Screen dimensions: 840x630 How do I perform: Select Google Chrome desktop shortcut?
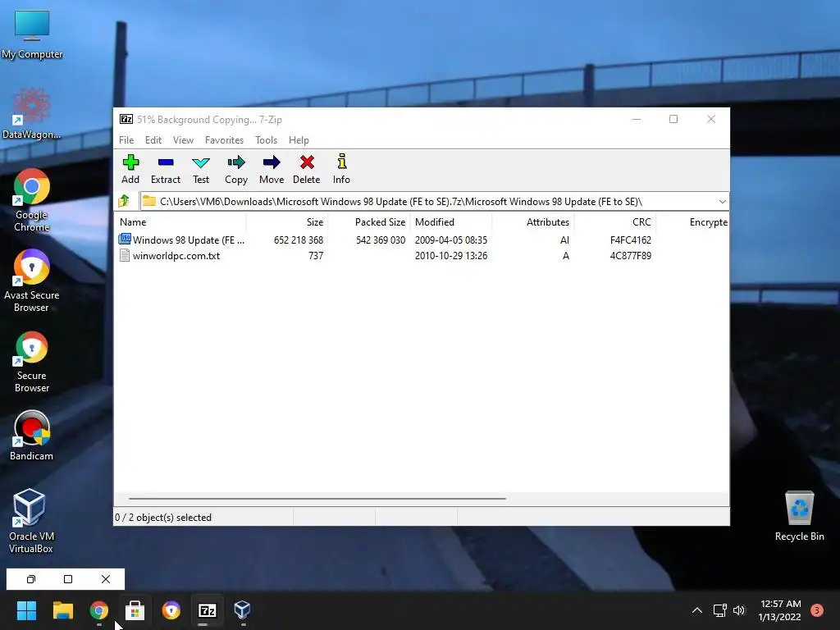tap(32, 200)
